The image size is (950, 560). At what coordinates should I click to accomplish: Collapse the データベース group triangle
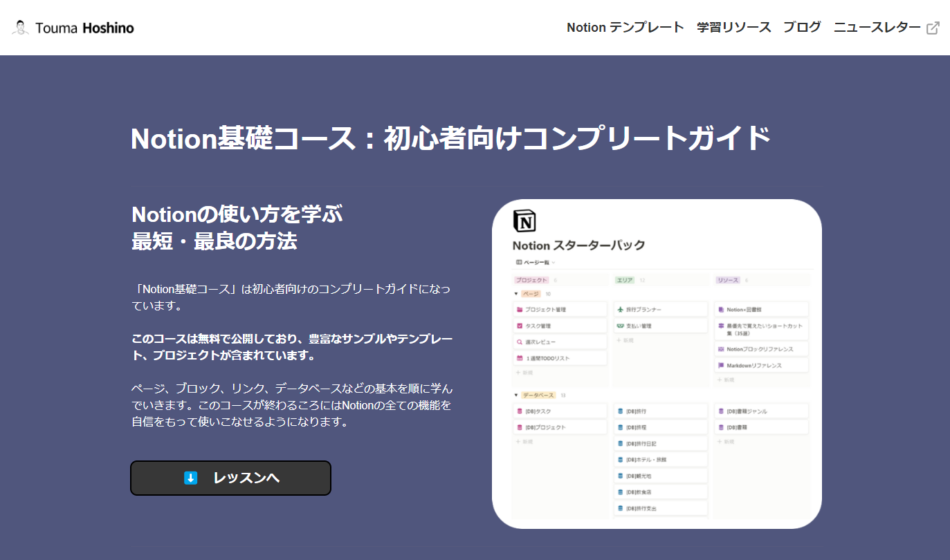[515, 395]
